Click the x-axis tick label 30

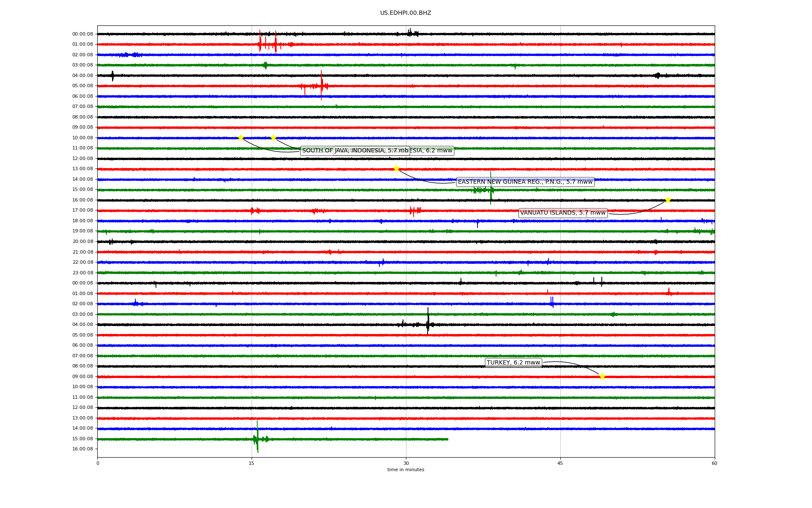[x=406, y=463]
